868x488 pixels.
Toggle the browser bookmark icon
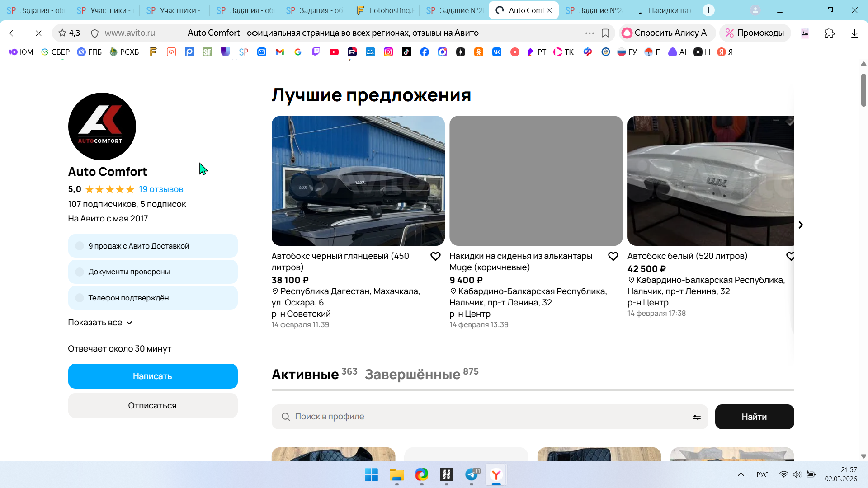(x=605, y=33)
